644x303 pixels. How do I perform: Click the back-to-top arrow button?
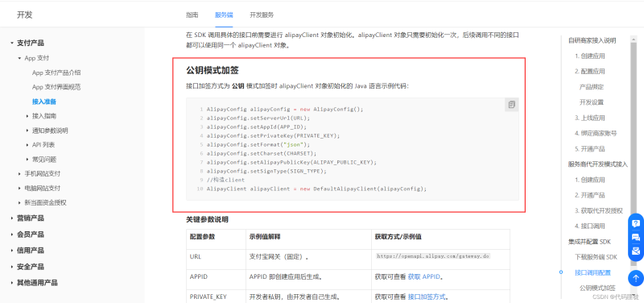pos(636,278)
